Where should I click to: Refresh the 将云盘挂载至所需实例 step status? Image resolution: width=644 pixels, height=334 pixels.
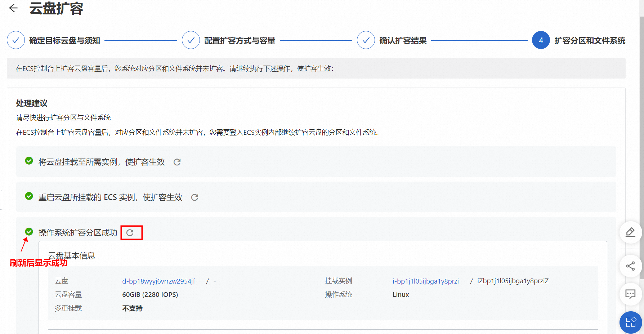click(177, 162)
